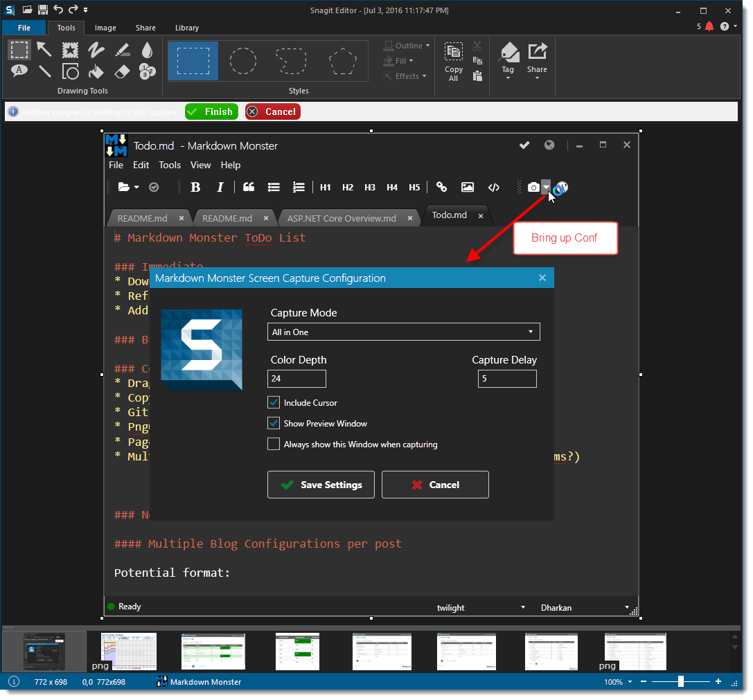Image resolution: width=753 pixels, height=700 pixels.
Task: Click the green Finish button
Action: pos(211,112)
